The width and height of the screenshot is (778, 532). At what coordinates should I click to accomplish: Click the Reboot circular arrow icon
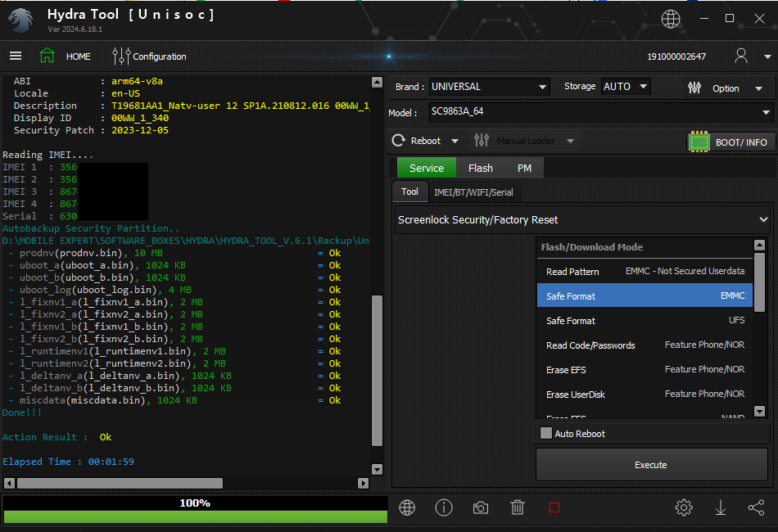point(399,141)
